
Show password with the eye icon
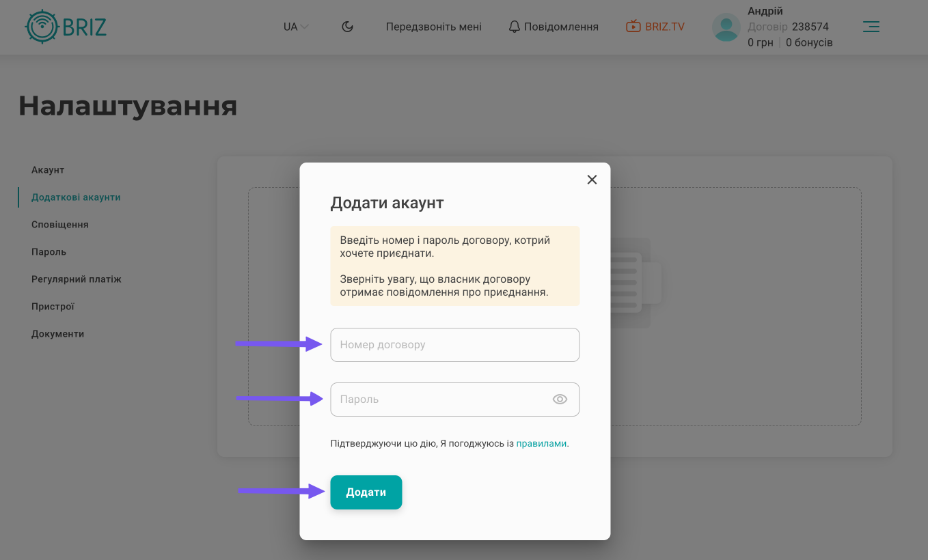560,400
